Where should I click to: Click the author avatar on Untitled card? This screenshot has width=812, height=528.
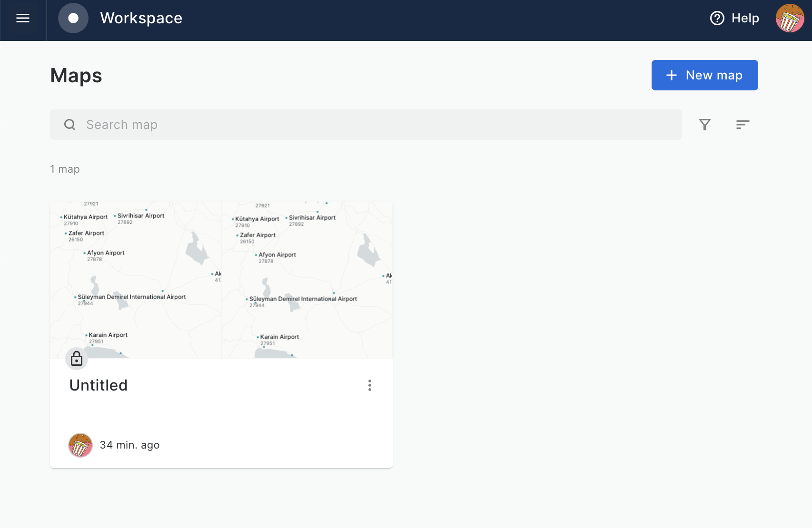tap(80, 445)
